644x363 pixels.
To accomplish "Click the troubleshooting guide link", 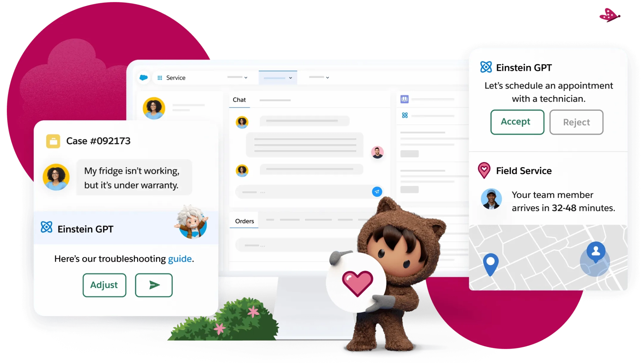I will point(179,258).
